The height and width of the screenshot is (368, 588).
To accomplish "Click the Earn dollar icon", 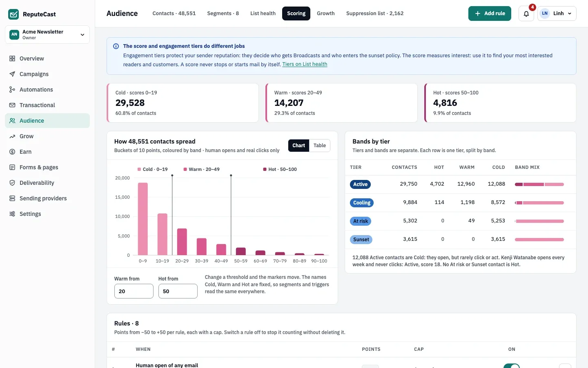I will click(x=12, y=152).
